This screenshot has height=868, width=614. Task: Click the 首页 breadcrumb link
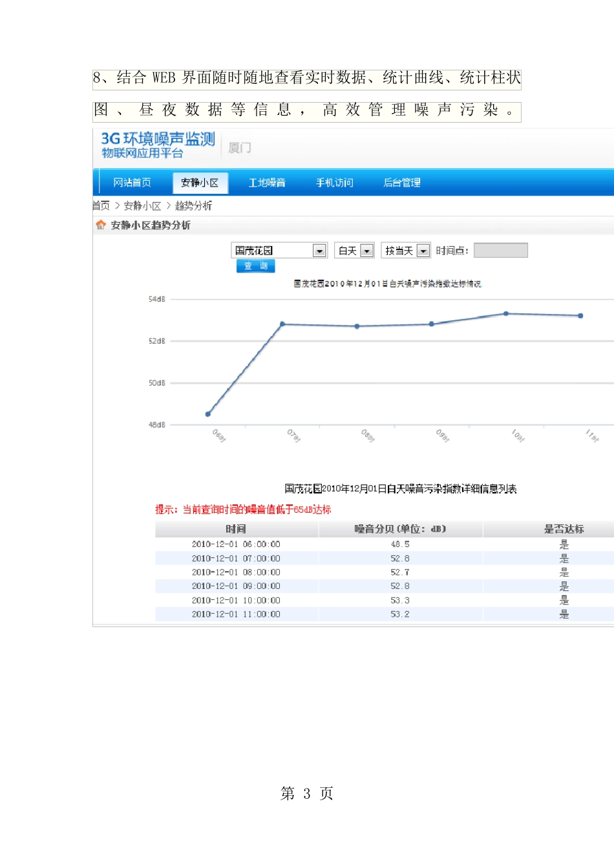point(101,205)
